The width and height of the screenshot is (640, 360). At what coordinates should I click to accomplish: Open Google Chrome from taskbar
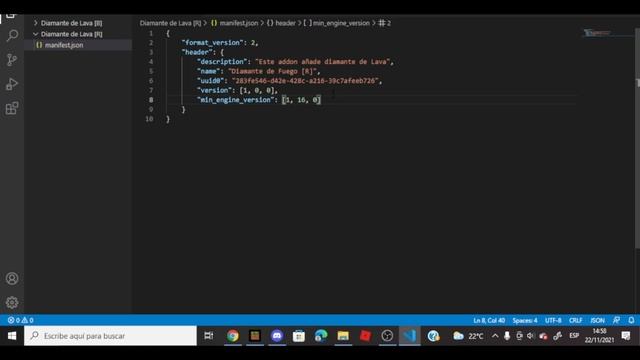(x=233, y=336)
